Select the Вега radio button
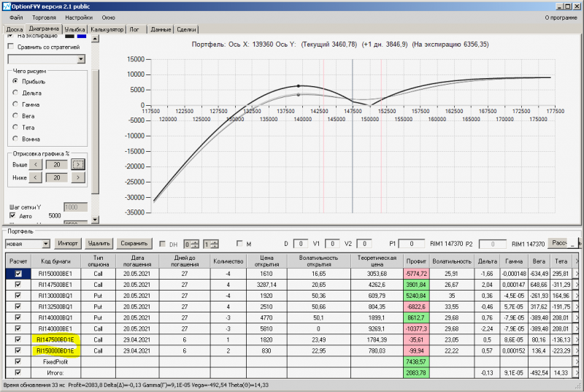 pyautogui.click(x=15, y=116)
